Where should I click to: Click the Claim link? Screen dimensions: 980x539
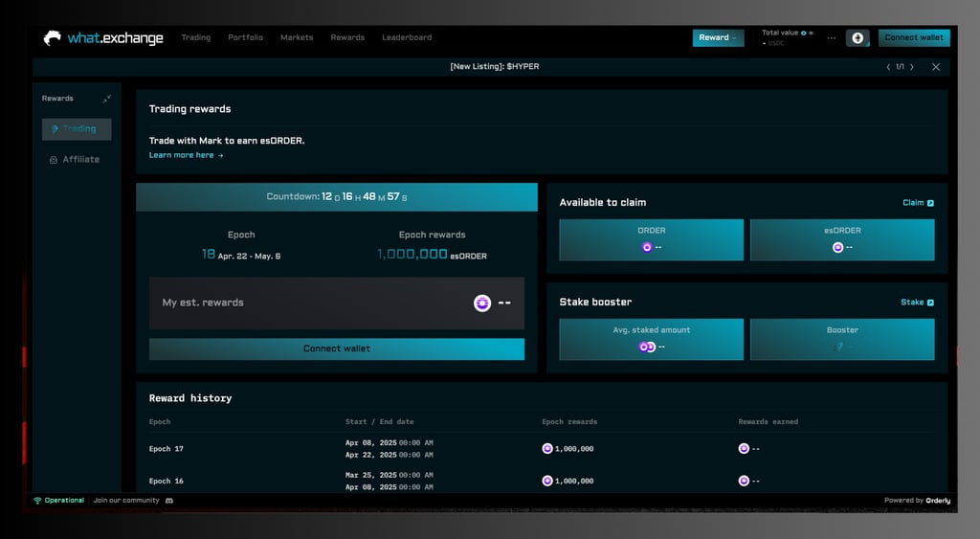tap(918, 203)
